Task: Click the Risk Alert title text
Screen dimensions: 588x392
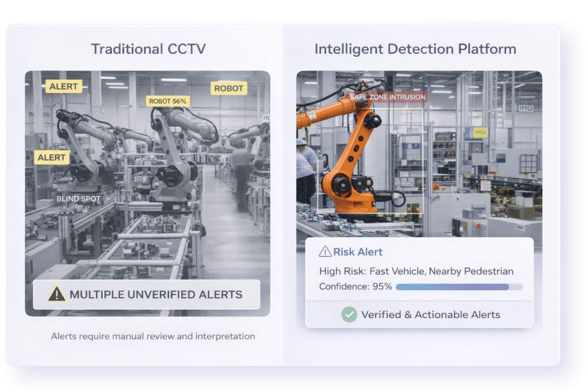Action: tap(358, 252)
